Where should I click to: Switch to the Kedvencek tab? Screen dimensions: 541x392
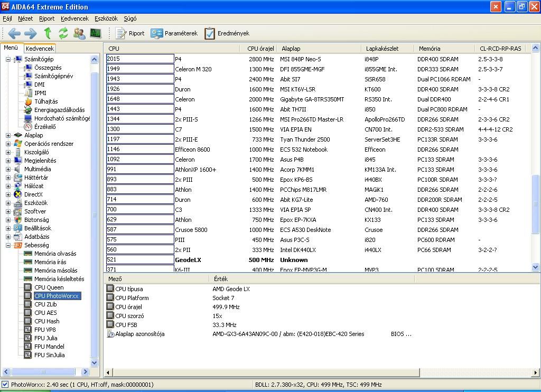point(40,49)
